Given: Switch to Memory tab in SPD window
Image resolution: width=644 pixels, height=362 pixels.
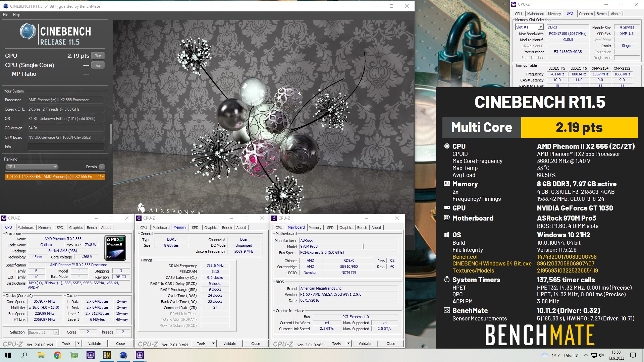Looking at the screenshot, I should point(554,14).
